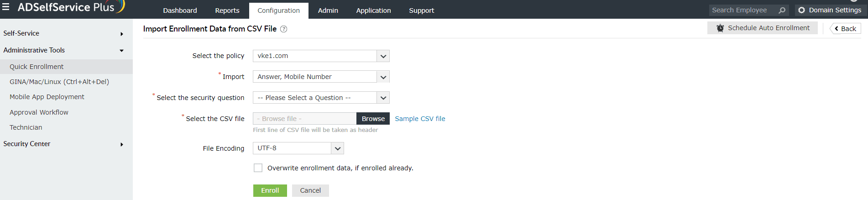
Task: Open the Reports tab
Action: coord(227,11)
